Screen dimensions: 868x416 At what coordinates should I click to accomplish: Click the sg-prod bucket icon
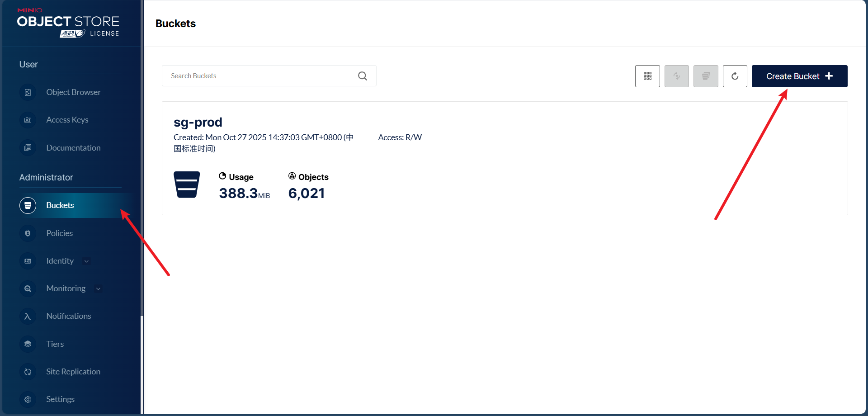pyautogui.click(x=187, y=184)
